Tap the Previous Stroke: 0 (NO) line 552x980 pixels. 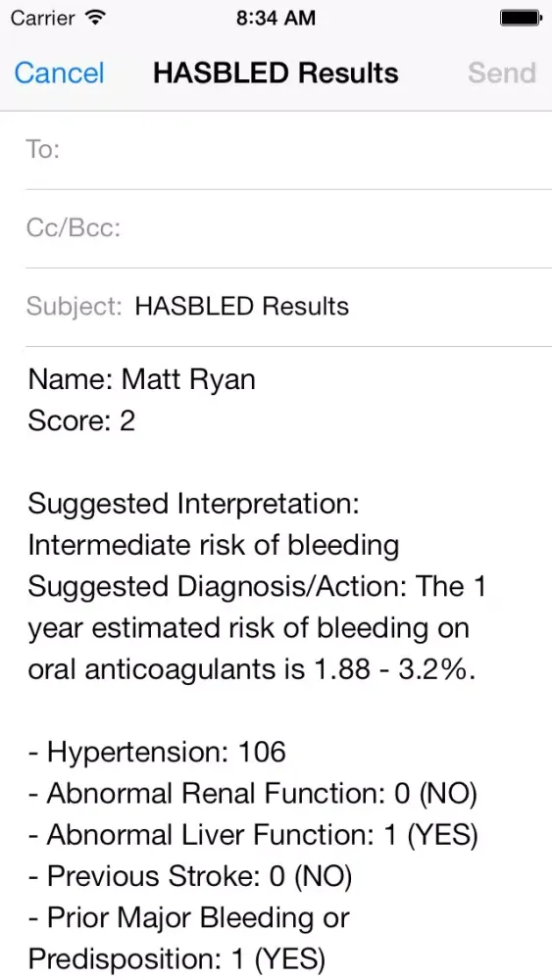pos(190,876)
